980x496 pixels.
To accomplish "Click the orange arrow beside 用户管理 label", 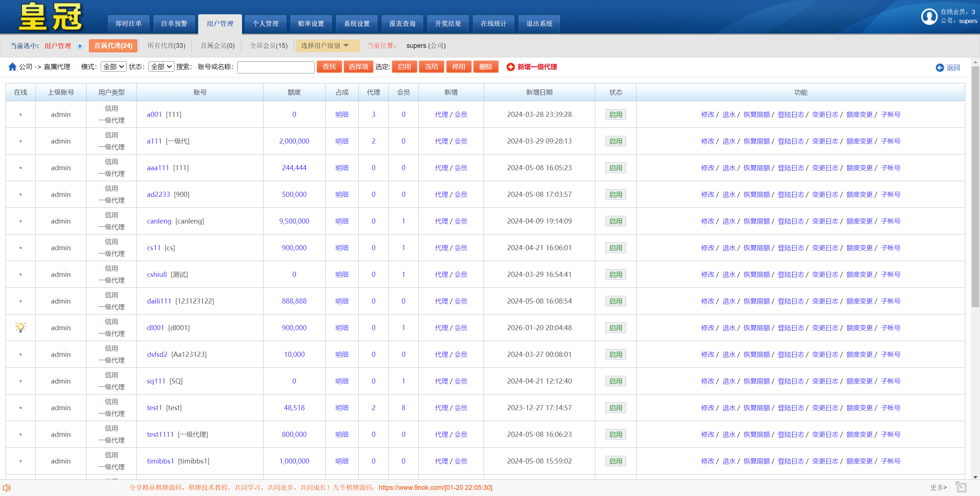I will click(80, 46).
